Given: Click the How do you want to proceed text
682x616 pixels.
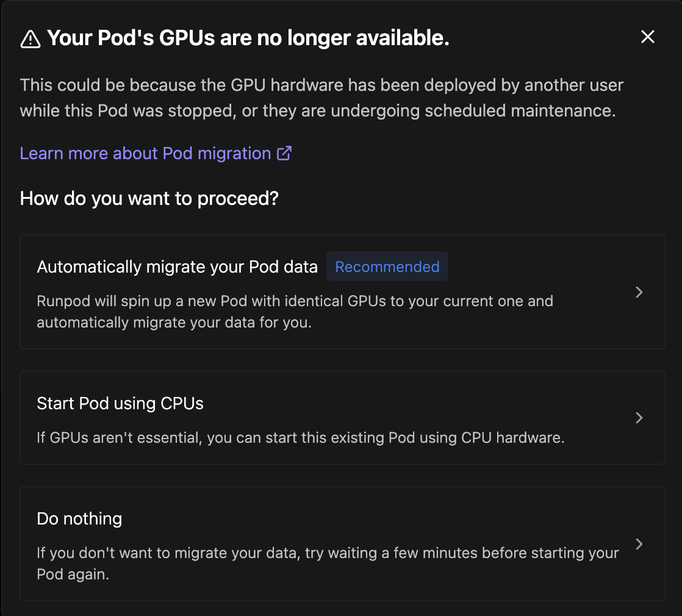Looking at the screenshot, I should [x=149, y=198].
